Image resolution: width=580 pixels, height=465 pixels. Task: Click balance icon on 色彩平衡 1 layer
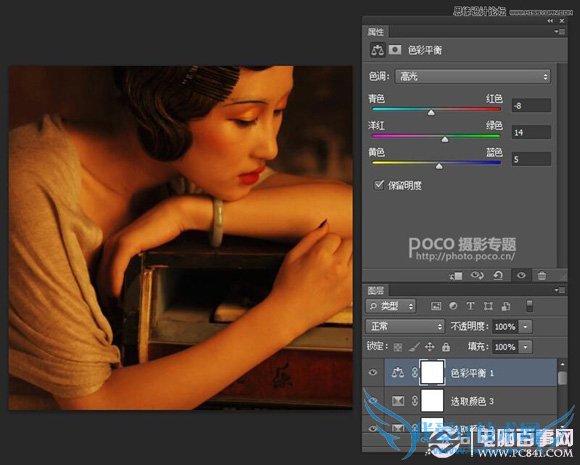pyautogui.click(x=398, y=372)
